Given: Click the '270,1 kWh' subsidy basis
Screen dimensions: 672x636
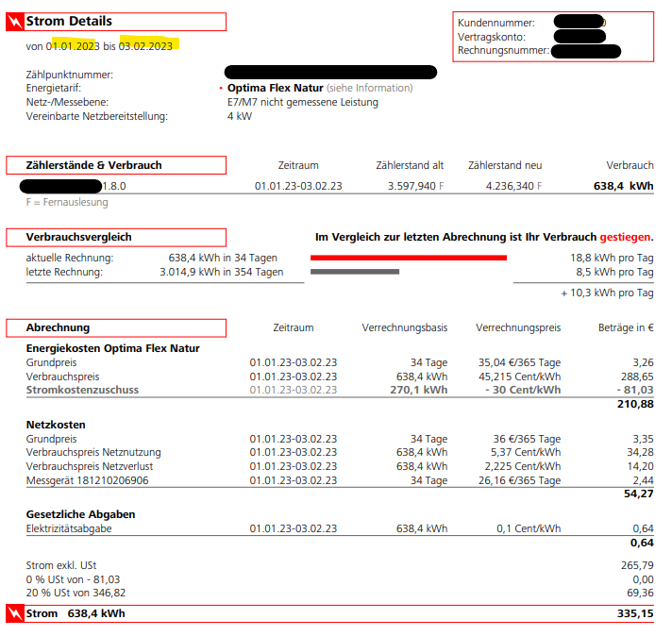Looking at the screenshot, I should click(x=419, y=390).
